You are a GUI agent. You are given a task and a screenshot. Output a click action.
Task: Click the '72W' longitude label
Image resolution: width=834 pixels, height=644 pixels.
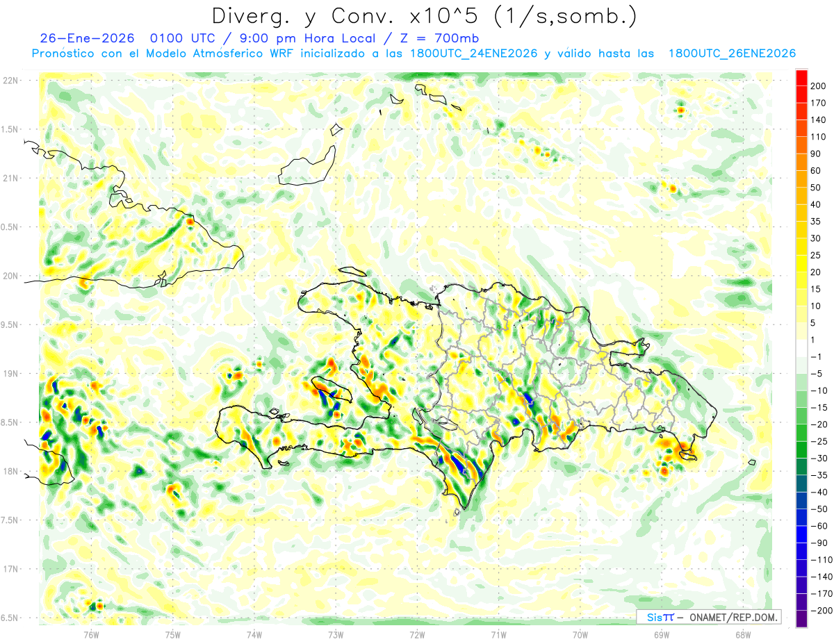417,634
